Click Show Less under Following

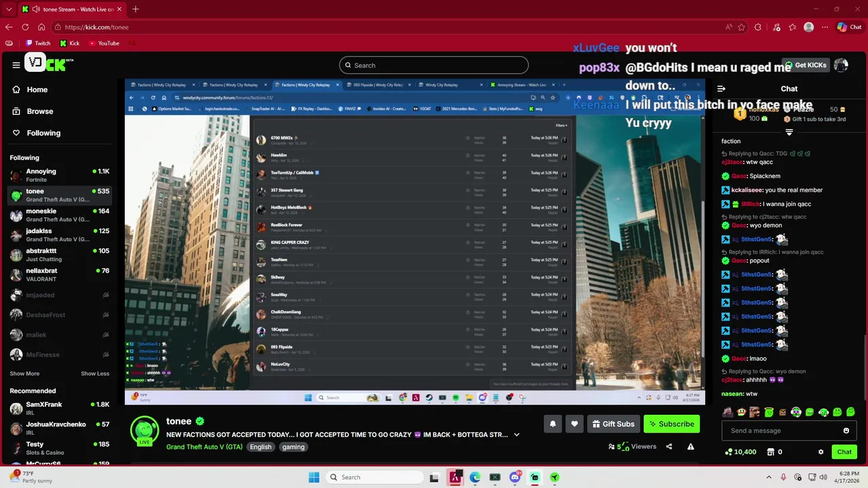pos(95,373)
